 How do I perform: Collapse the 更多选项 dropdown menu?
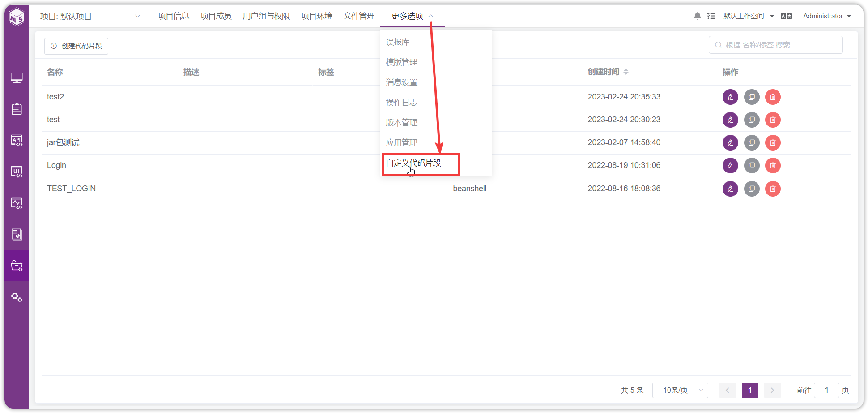pos(412,16)
